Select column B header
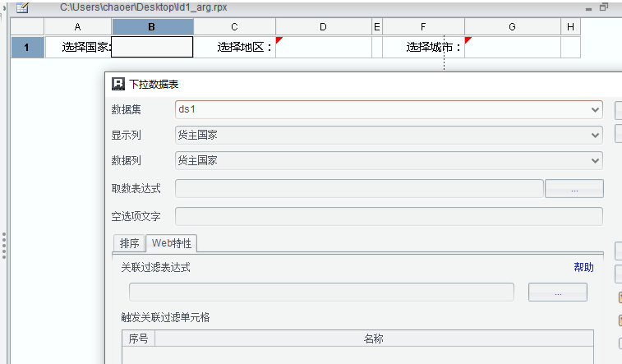The image size is (622, 364). tap(152, 27)
